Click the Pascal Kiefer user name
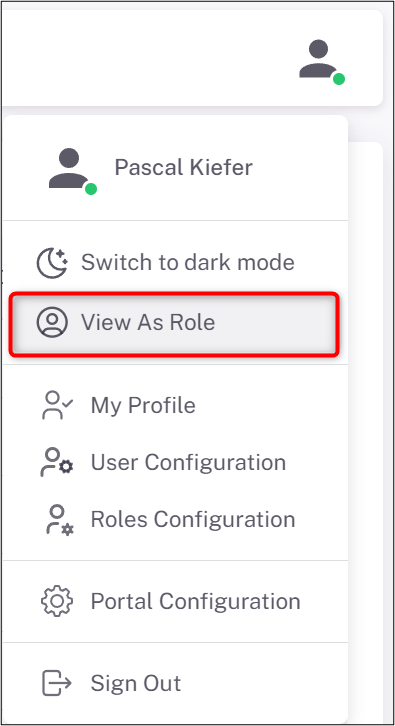This screenshot has height=726, width=395. click(183, 167)
